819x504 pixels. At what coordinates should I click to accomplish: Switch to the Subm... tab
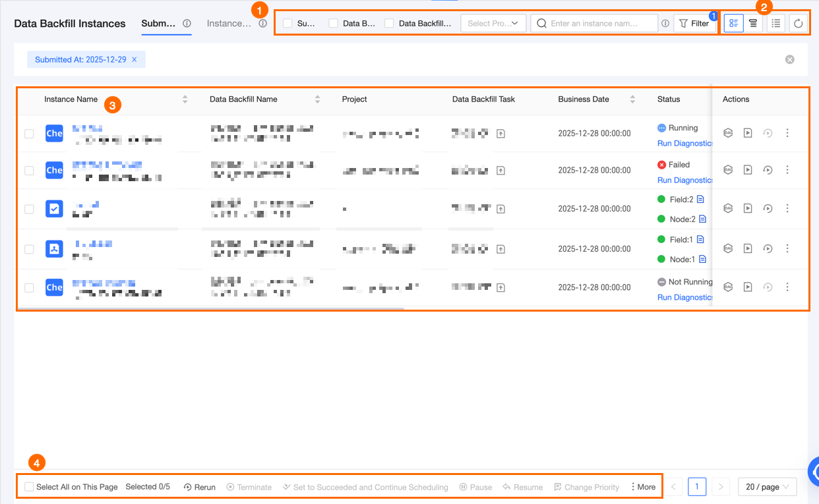pos(158,23)
